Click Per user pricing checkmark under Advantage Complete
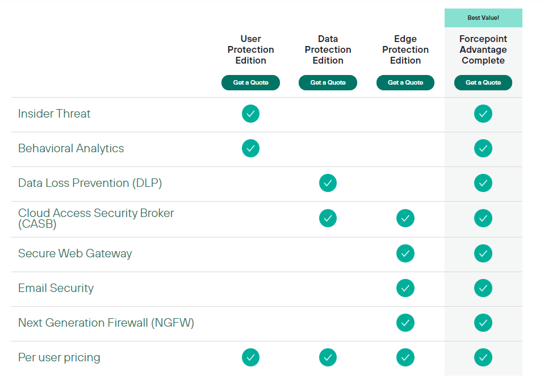 [x=483, y=357]
